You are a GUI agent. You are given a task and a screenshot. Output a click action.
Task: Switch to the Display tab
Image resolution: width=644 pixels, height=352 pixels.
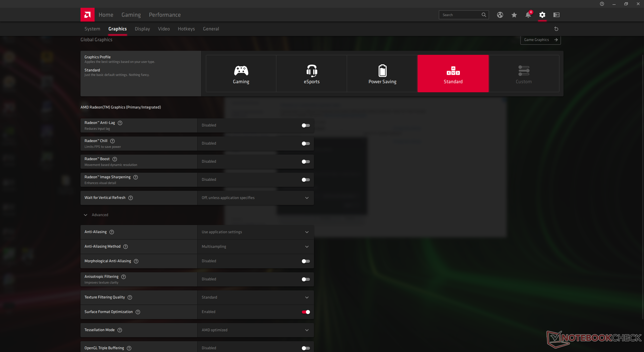pos(142,29)
